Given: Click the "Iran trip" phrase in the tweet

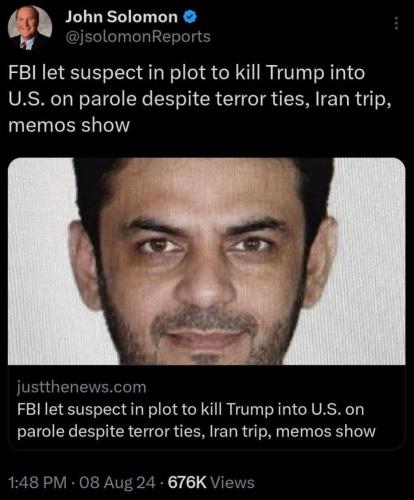Looking at the screenshot, I should click(x=353, y=99).
